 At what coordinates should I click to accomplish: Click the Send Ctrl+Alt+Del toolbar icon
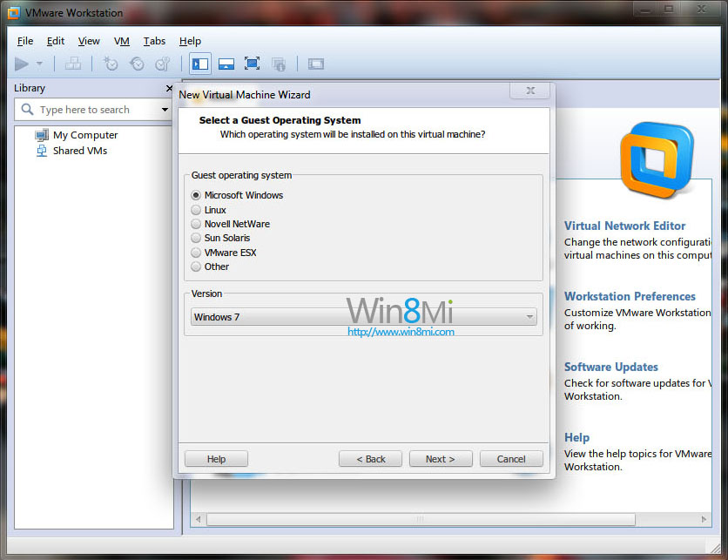73,64
